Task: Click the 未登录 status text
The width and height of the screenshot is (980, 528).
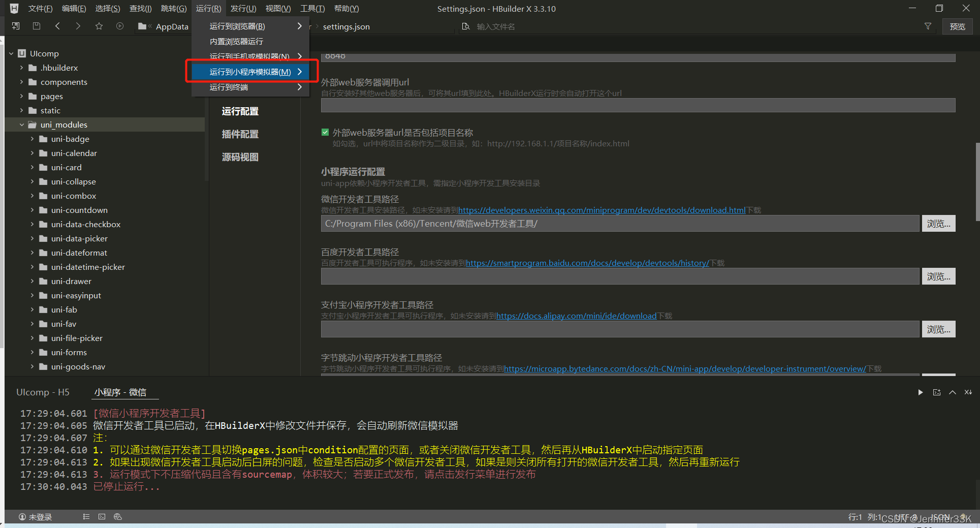Action: tap(40, 517)
